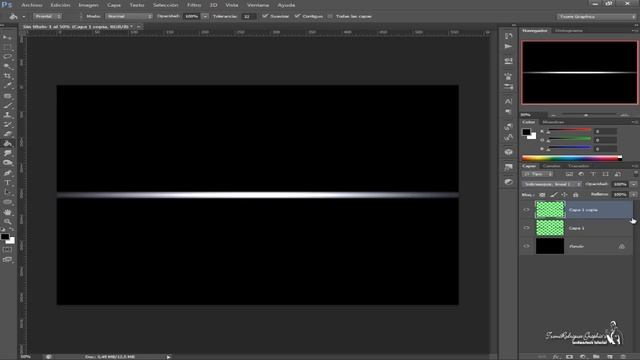Select the Brush tool

point(7,106)
